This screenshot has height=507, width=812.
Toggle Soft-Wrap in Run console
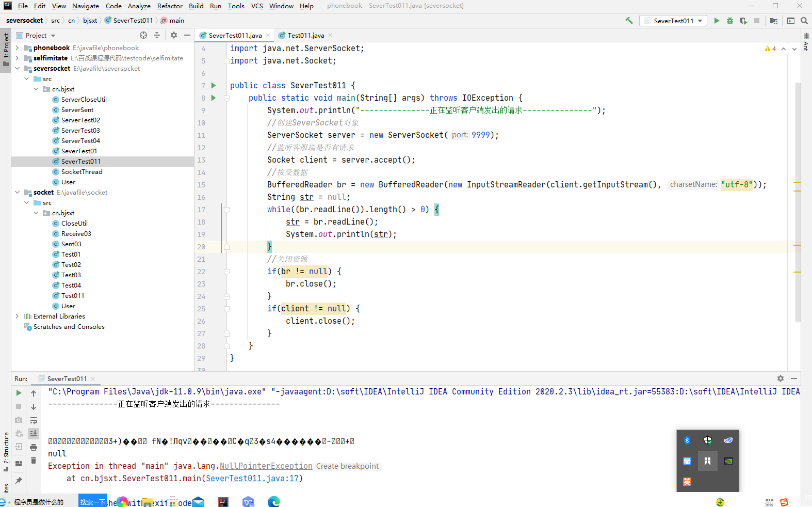34,420
